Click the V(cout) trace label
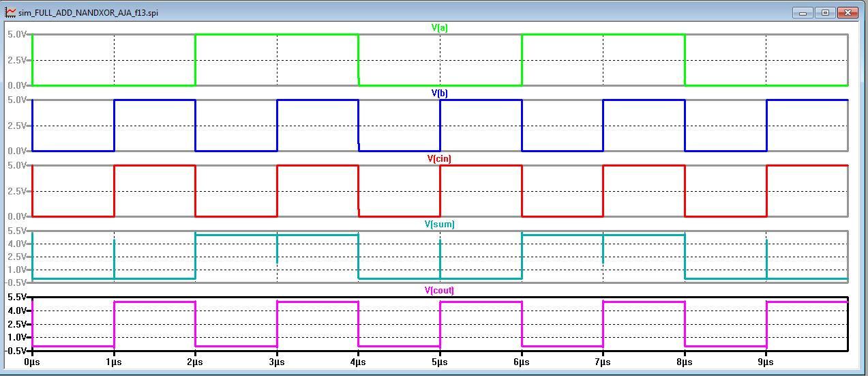This screenshot has width=868, height=376. pyautogui.click(x=440, y=290)
